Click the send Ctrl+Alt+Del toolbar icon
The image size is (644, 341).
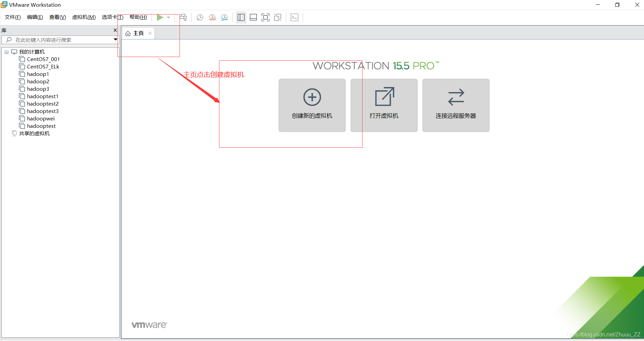[183, 18]
